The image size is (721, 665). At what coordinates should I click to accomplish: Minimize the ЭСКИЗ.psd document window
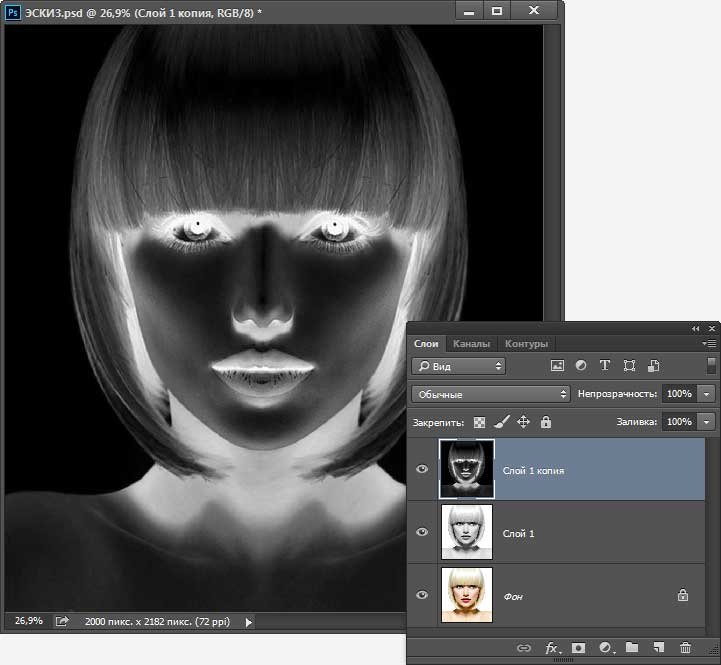[469, 11]
